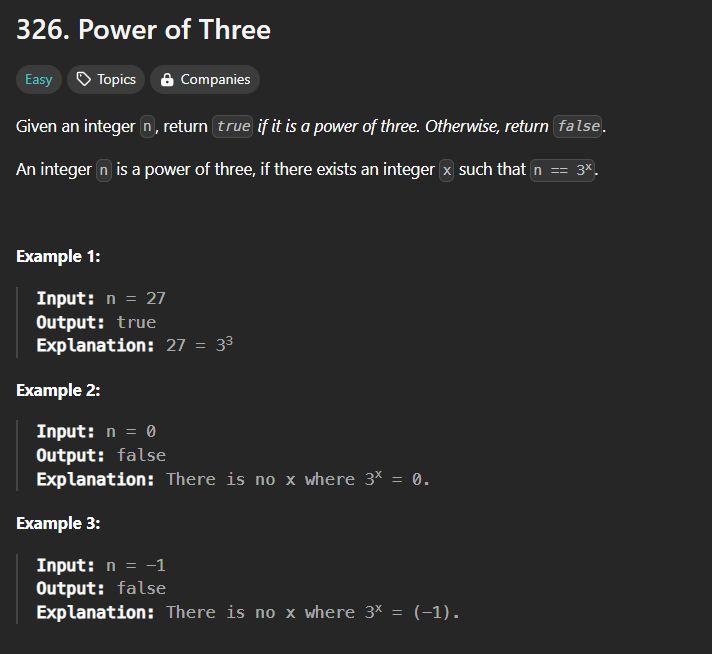Click the inline code "false" in the description
712x654 pixels.
pyautogui.click(x=578, y=126)
